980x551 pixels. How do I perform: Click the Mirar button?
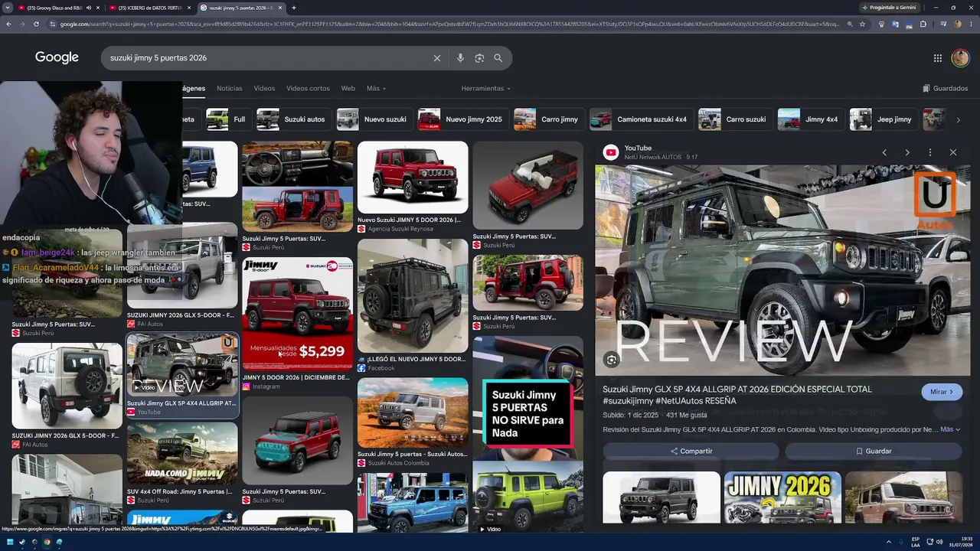click(x=942, y=392)
